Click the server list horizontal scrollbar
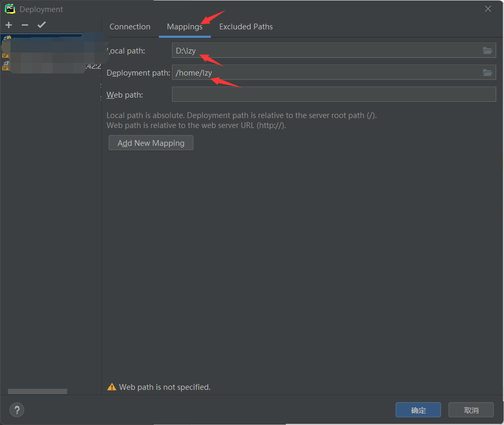Screen dimensions: 504x425 click(37, 391)
